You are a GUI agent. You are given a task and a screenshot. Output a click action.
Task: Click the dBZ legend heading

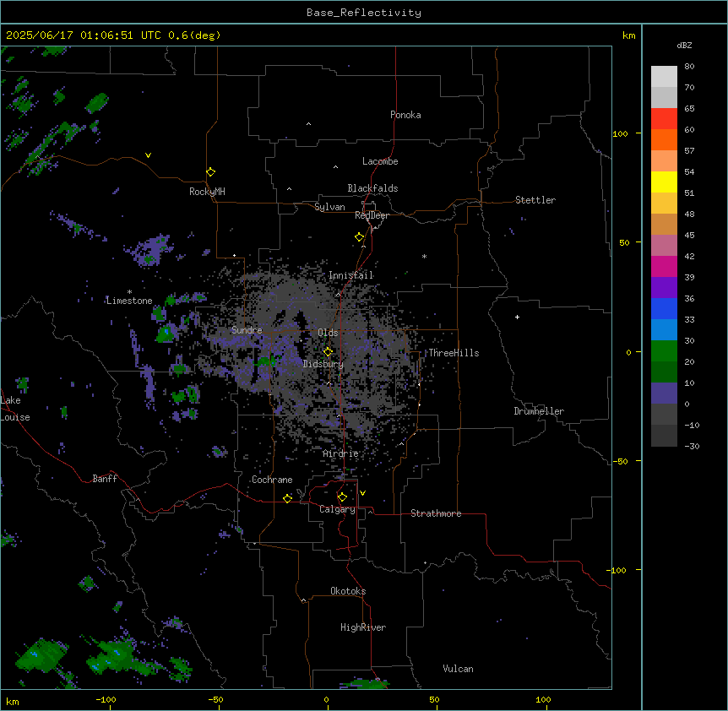(684, 46)
